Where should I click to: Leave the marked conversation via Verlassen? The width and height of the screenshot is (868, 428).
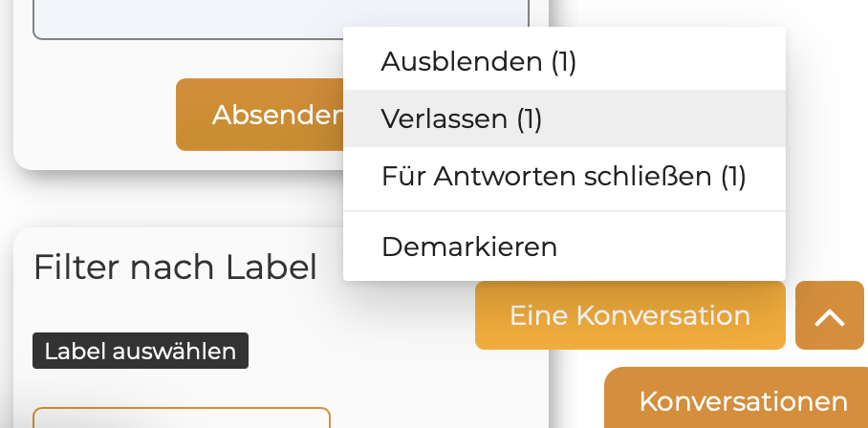[462, 118]
